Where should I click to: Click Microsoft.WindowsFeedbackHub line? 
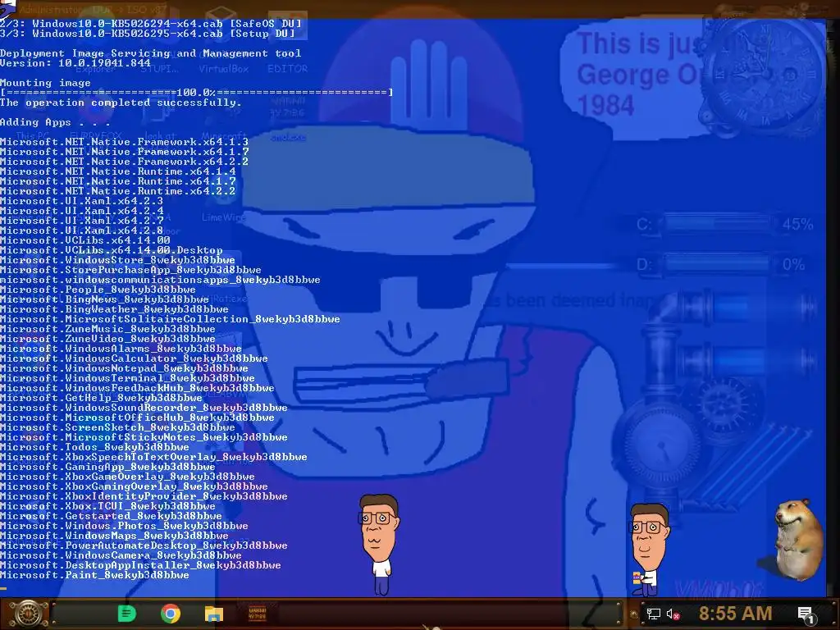(137, 388)
